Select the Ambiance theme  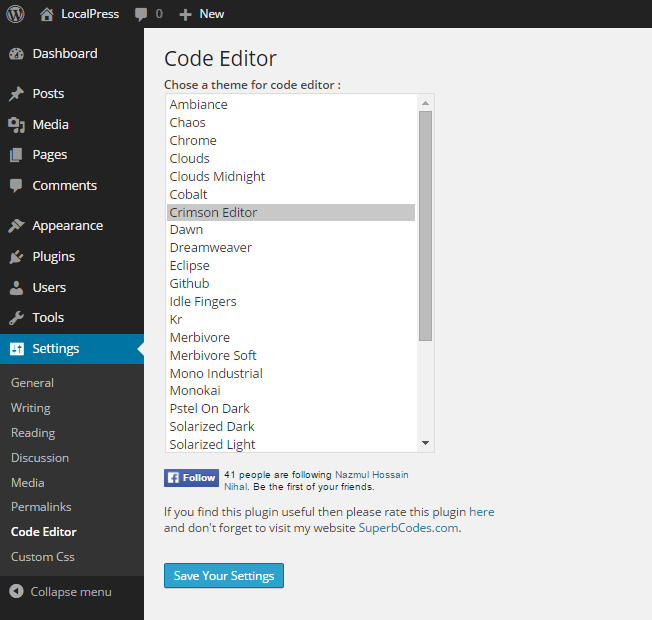click(291, 105)
